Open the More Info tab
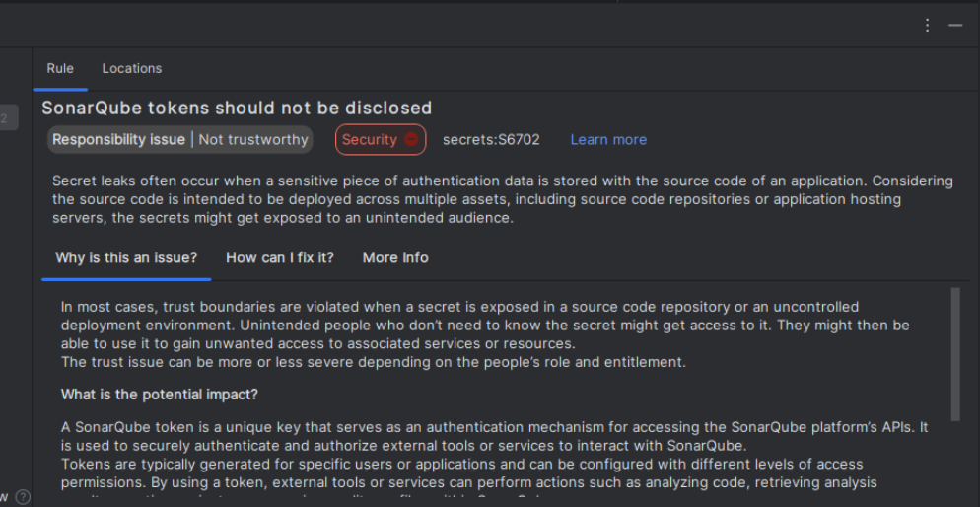This screenshot has height=507, width=980. [x=395, y=257]
